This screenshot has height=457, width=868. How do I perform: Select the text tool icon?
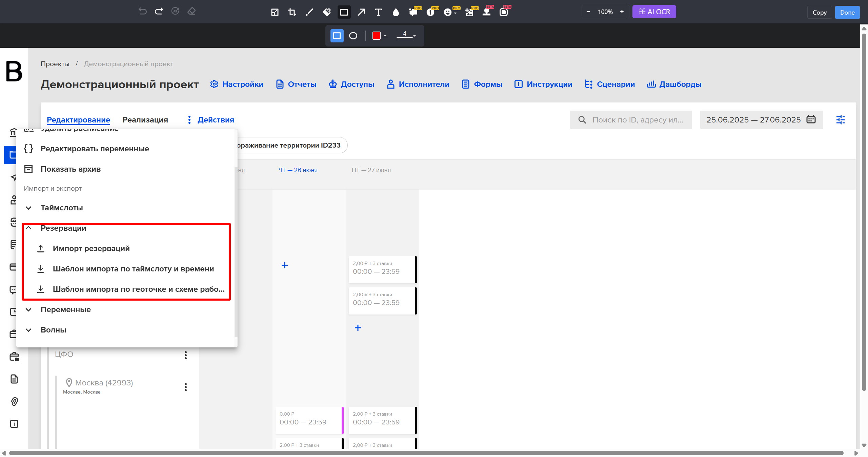[x=379, y=12]
